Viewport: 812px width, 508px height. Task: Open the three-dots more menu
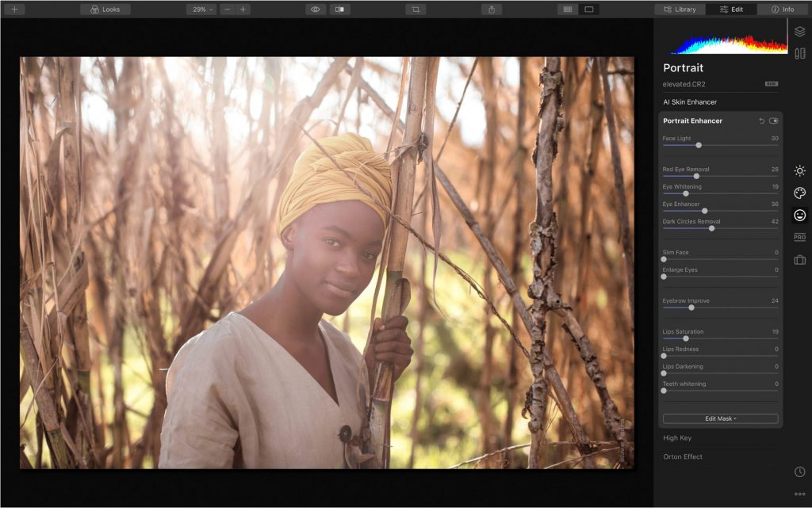point(799,494)
